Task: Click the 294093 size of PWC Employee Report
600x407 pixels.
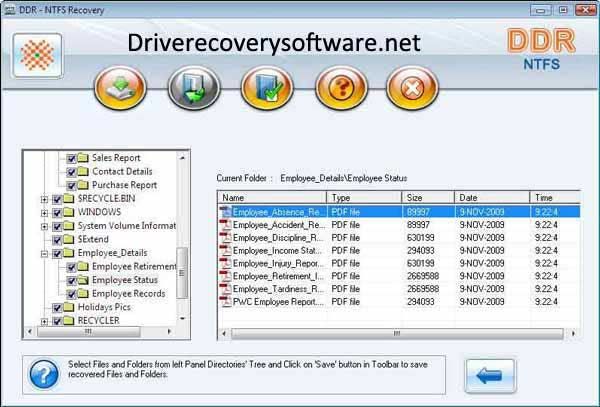Action: (x=420, y=301)
